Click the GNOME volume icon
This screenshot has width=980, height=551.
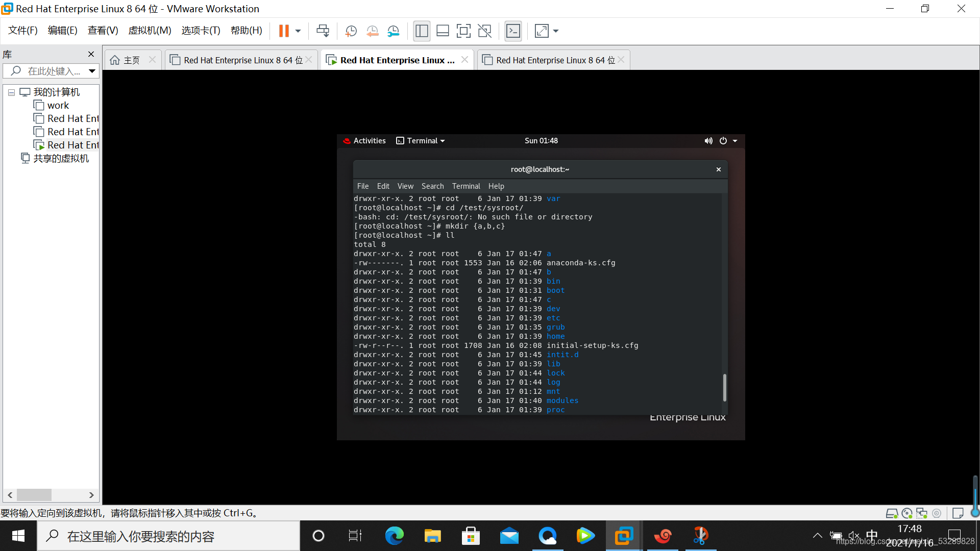pyautogui.click(x=708, y=141)
